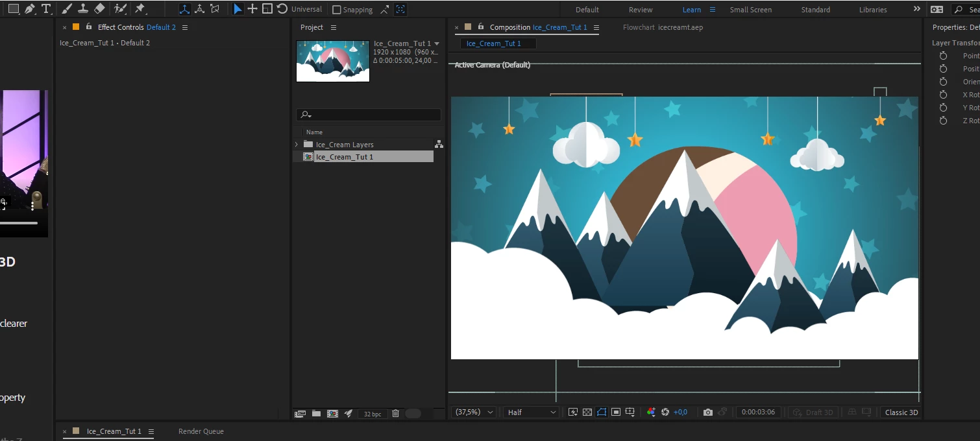Viewport: 980px width, 441px height.
Task: Click preview time 0:00:03:06
Action: pyautogui.click(x=758, y=412)
